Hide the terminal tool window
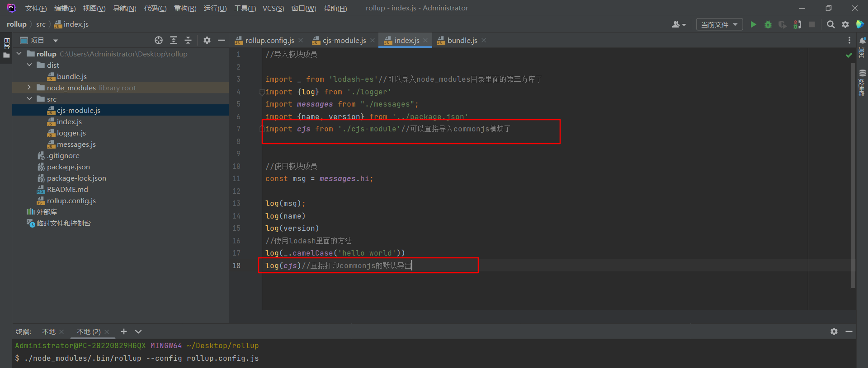868x368 pixels. click(849, 331)
